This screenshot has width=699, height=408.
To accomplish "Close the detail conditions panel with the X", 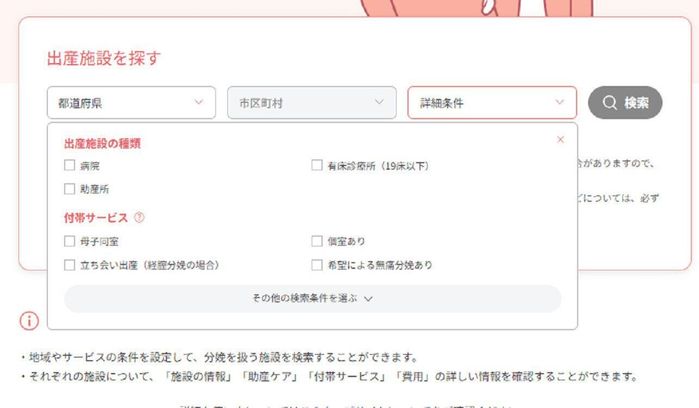I will tap(560, 140).
